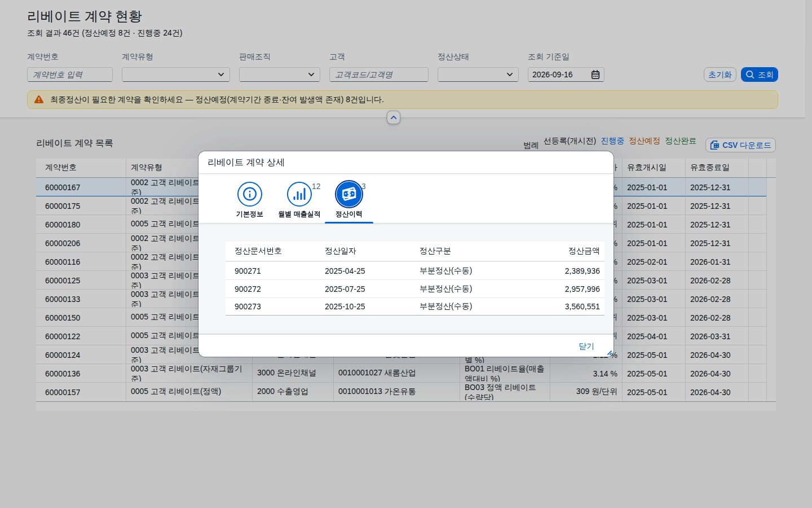
Task: Close the dialog with 닫기
Action: pyautogui.click(x=586, y=346)
